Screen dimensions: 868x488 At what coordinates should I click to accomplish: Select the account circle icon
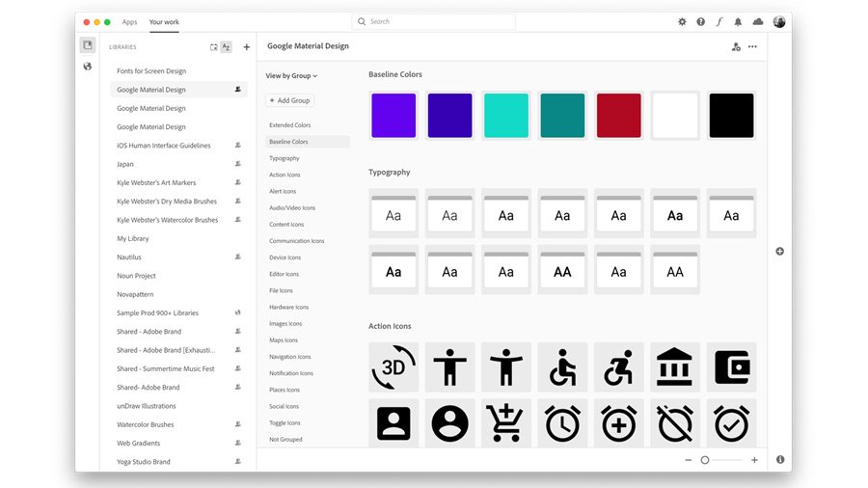coord(450,423)
